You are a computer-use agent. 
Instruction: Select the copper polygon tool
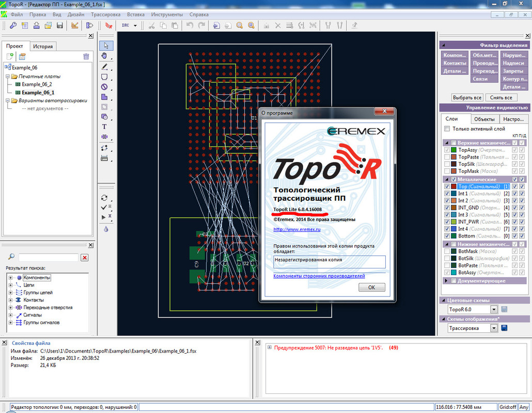pyautogui.click(x=104, y=97)
